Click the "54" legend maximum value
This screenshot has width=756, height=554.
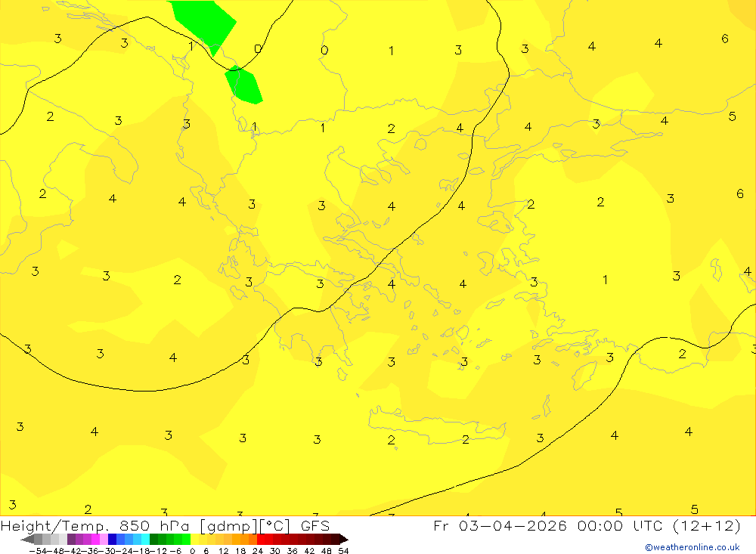(x=343, y=551)
